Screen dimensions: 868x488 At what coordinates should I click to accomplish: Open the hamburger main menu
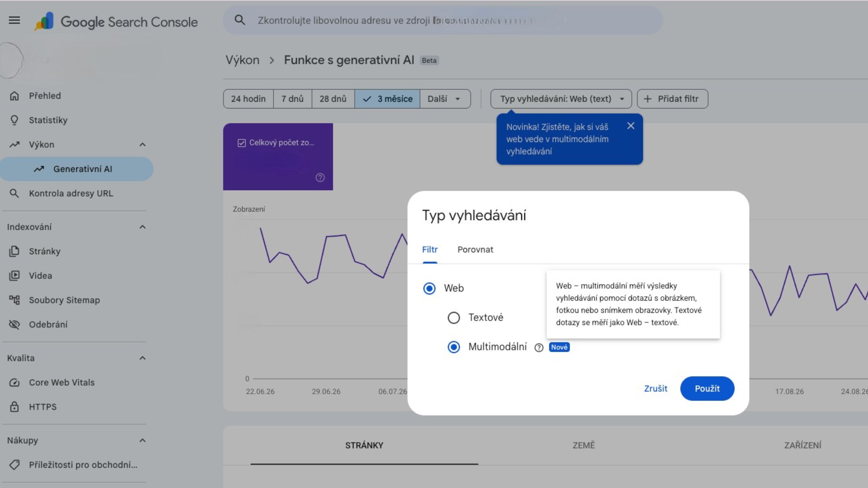pyautogui.click(x=14, y=20)
